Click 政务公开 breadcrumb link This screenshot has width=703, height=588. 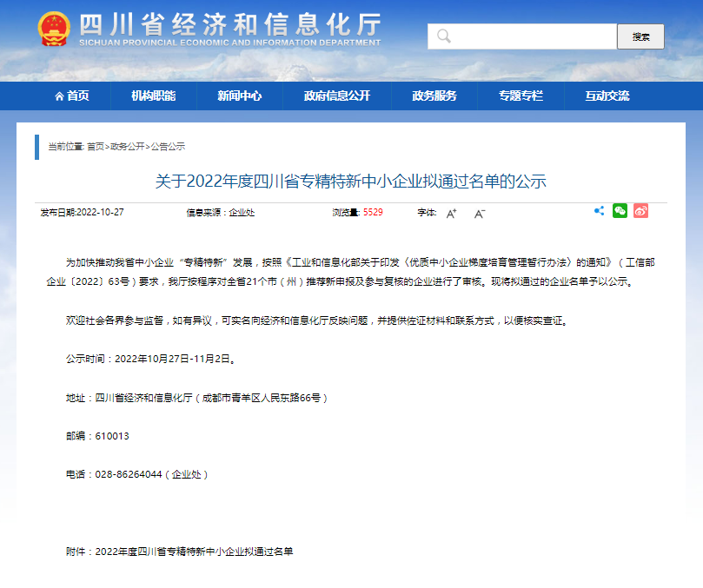(x=127, y=147)
